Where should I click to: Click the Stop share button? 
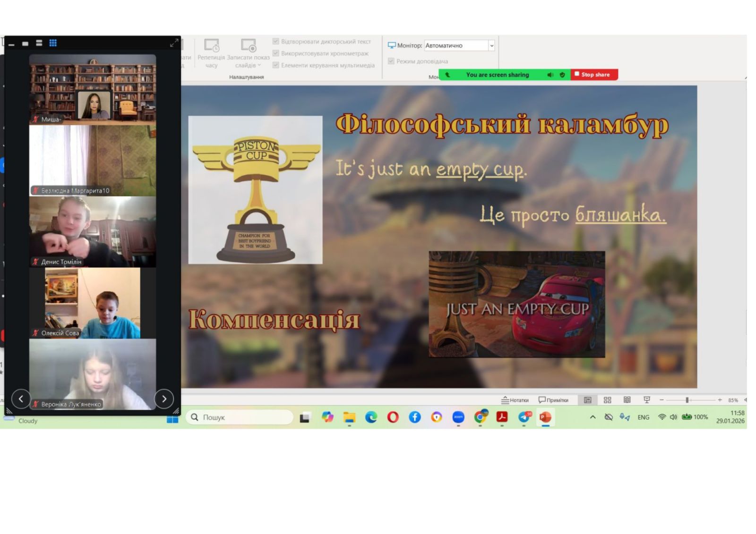(x=594, y=75)
